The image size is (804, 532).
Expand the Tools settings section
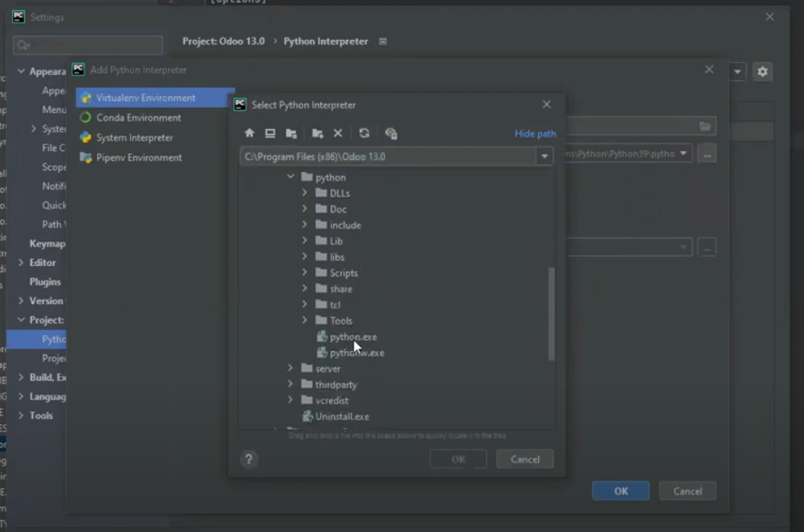[x=21, y=415]
